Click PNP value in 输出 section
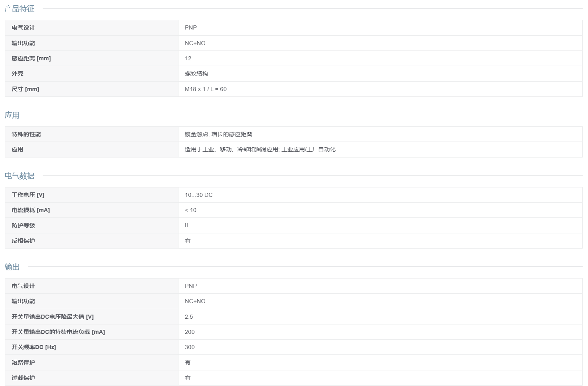The width and height of the screenshot is (588, 386). pos(191,286)
